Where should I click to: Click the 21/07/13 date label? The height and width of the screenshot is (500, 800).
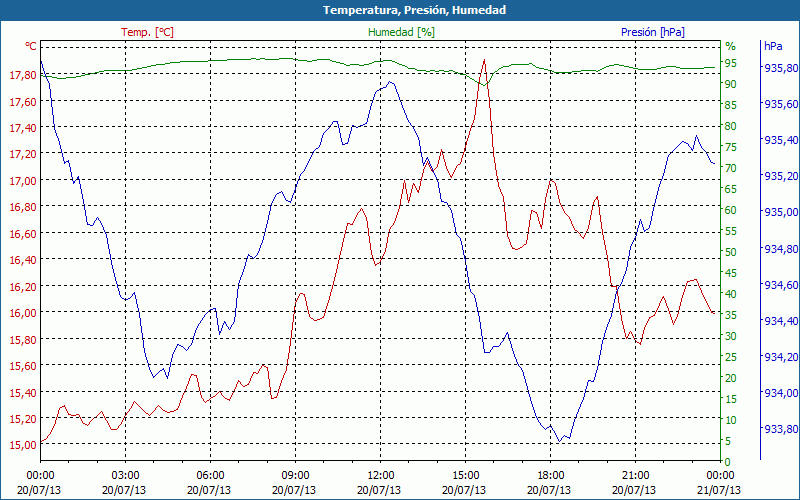719,490
